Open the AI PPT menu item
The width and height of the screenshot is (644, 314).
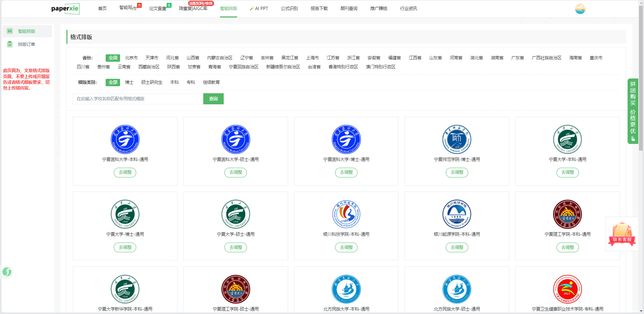point(259,8)
